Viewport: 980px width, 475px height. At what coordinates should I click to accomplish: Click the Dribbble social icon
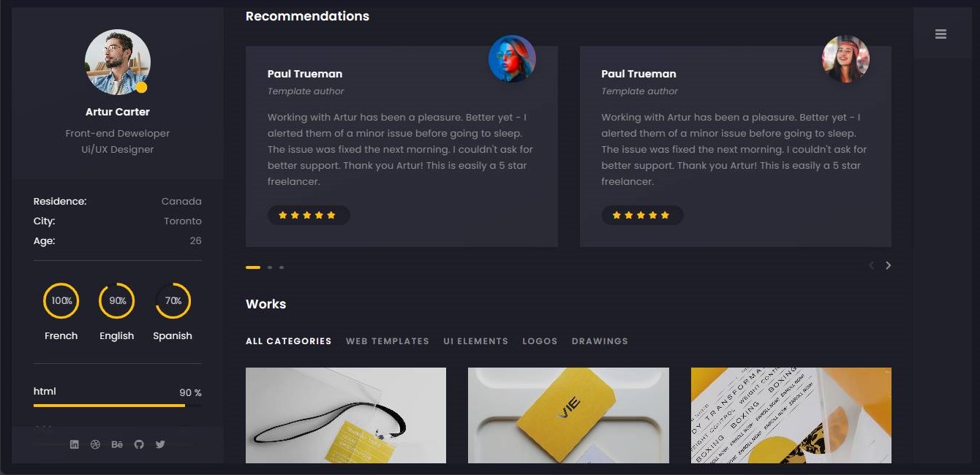(95, 444)
